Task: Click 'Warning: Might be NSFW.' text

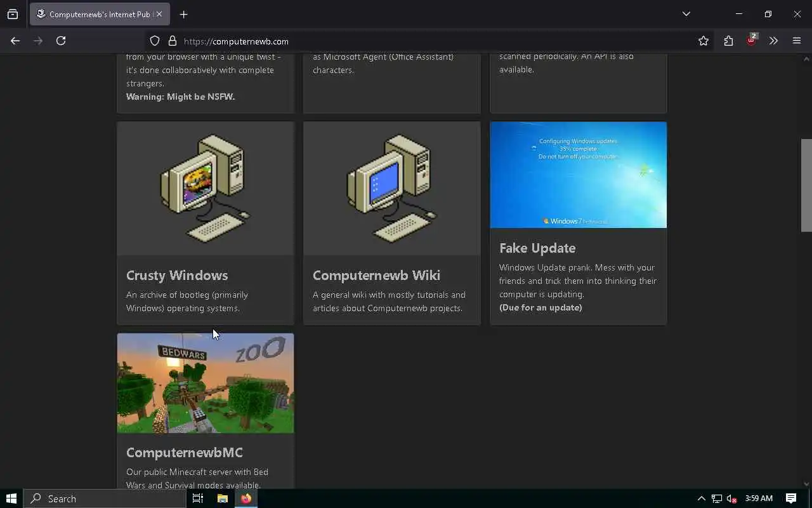Action: (181, 97)
